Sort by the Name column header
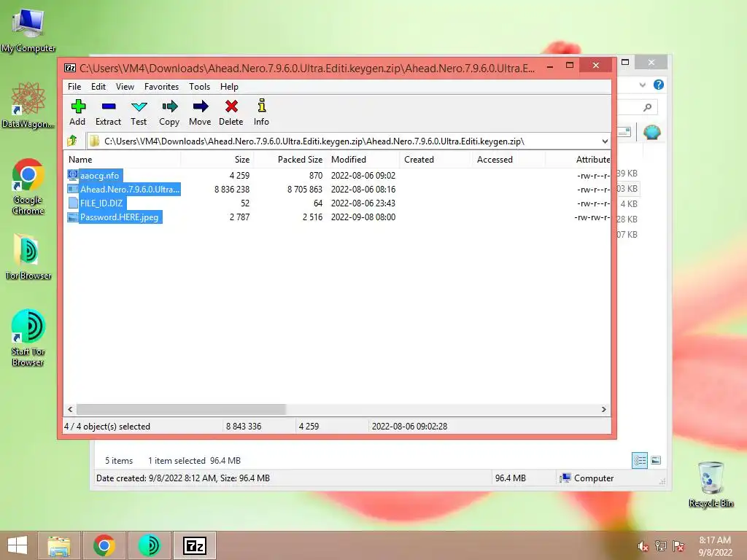Viewport: 747px width, 560px height. click(80, 160)
